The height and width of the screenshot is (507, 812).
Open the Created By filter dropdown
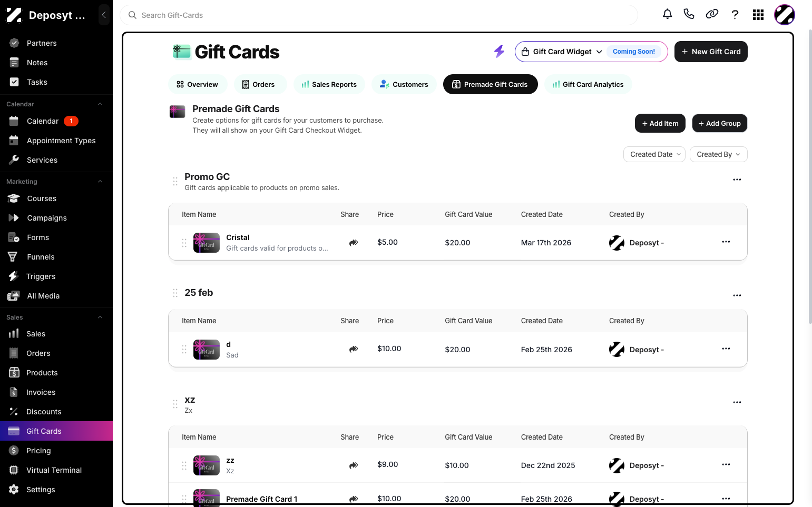click(718, 154)
